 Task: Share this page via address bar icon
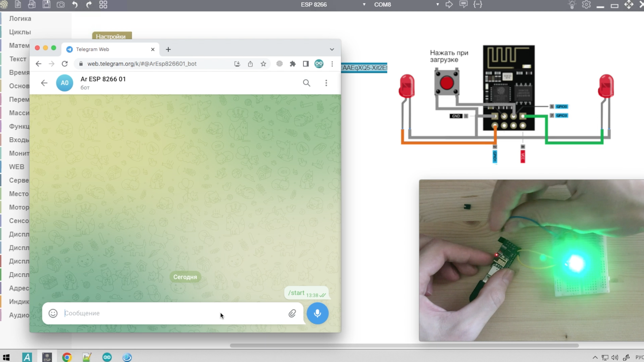point(250,64)
